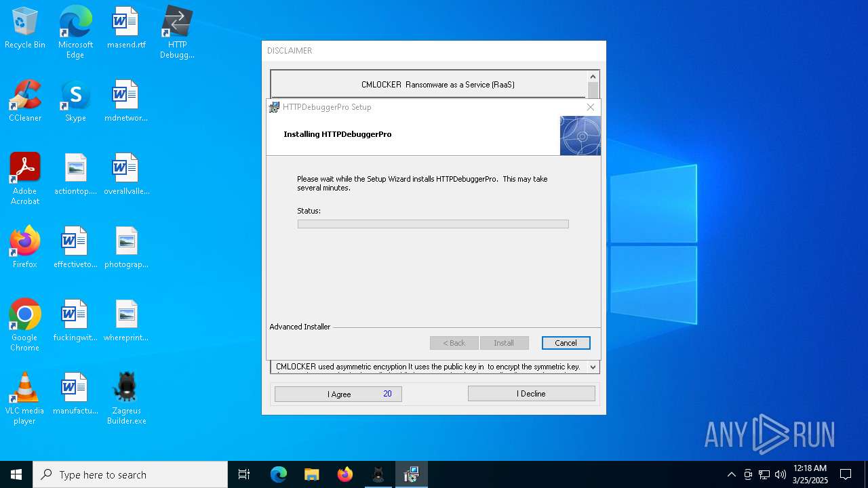Open the Google Chrome desktop shortcut

(x=25, y=325)
